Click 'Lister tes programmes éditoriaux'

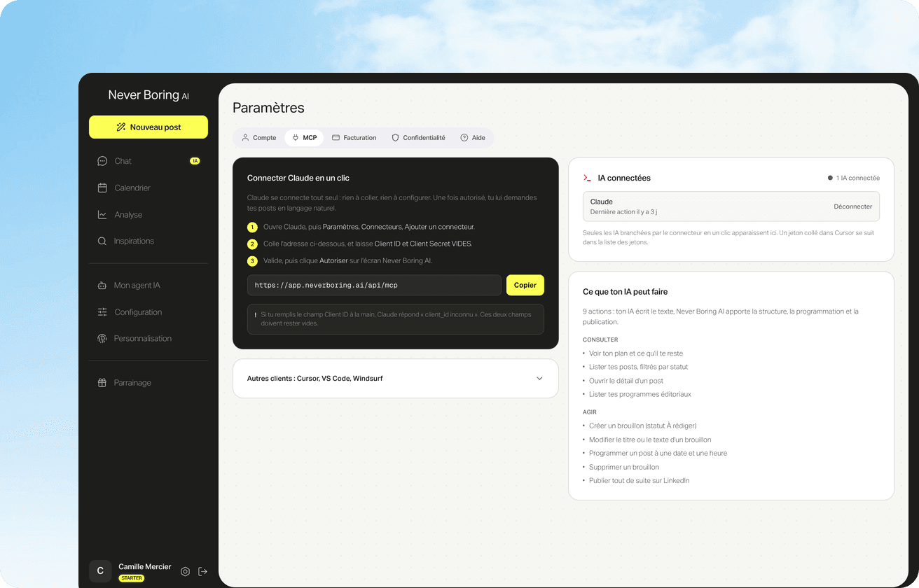[640, 394]
